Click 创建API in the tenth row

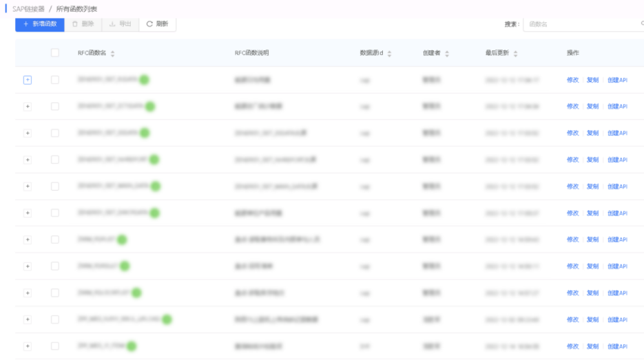pyautogui.click(x=617, y=319)
